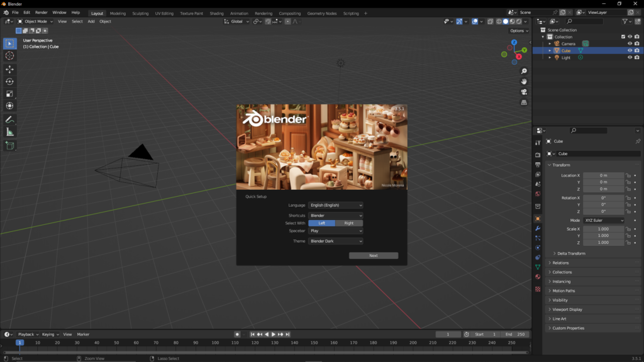Viewport: 644px width, 362px height.
Task: Select the Add Cube tool
Action: (x=9, y=146)
